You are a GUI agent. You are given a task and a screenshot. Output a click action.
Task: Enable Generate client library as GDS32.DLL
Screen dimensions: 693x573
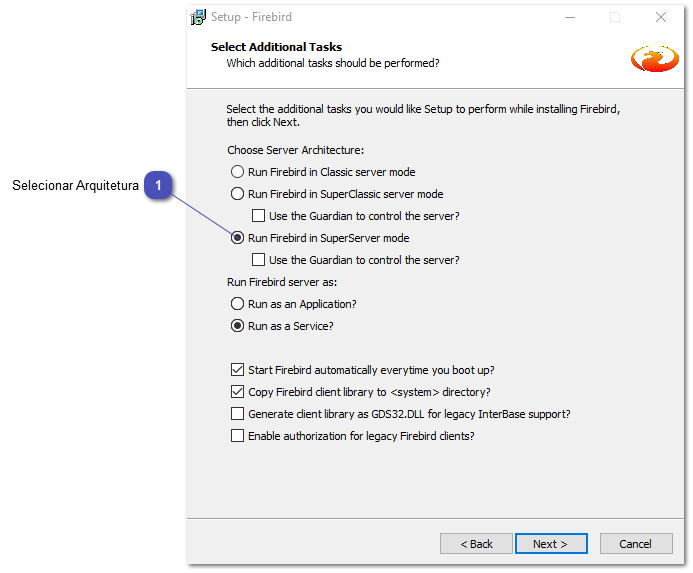point(238,414)
